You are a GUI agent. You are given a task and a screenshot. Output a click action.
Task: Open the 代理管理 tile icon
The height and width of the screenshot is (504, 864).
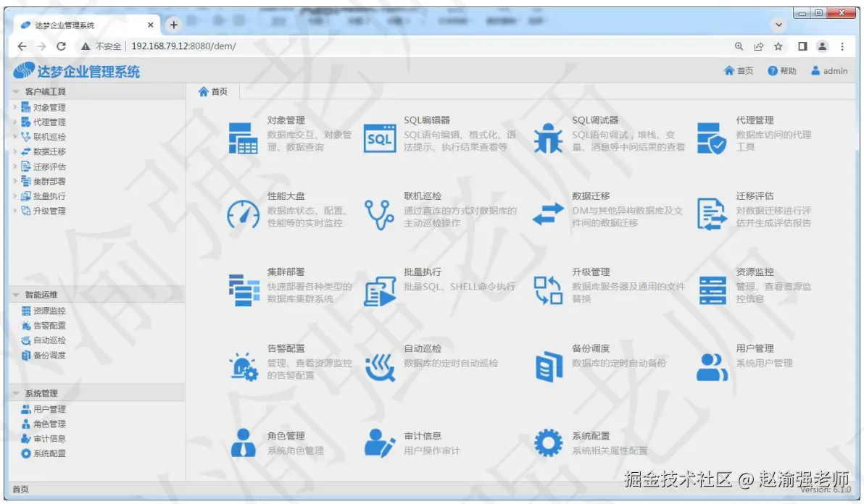point(711,138)
